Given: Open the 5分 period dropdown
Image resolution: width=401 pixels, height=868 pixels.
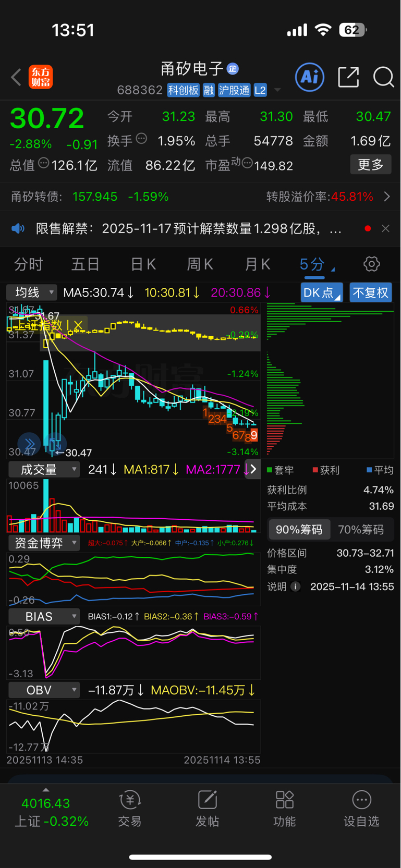Looking at the screenshot, I should click(317, 264).
